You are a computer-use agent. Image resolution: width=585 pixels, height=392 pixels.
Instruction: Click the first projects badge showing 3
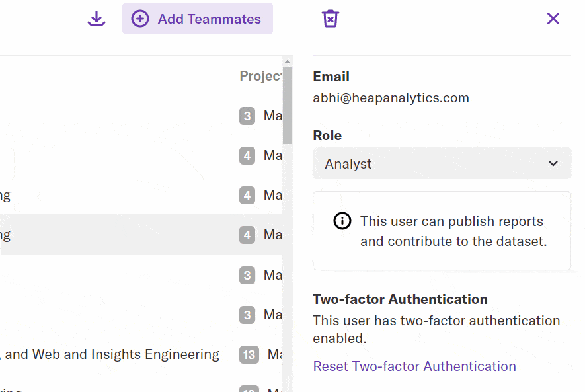coord(247,116)
